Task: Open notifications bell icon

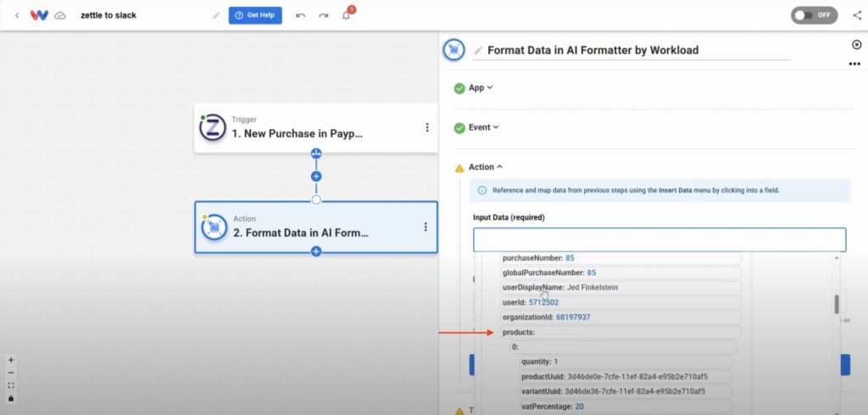Action: coord(347,15)
